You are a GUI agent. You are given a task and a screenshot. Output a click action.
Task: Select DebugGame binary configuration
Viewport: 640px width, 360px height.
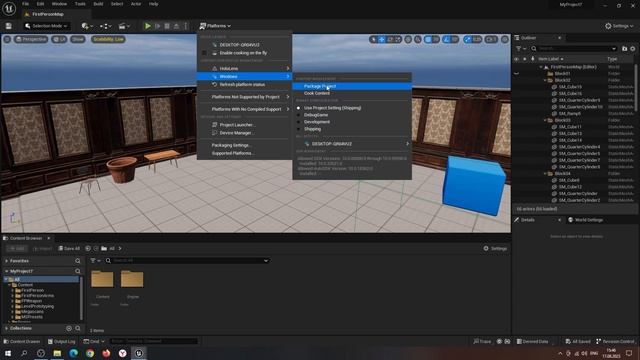point(316,115)
